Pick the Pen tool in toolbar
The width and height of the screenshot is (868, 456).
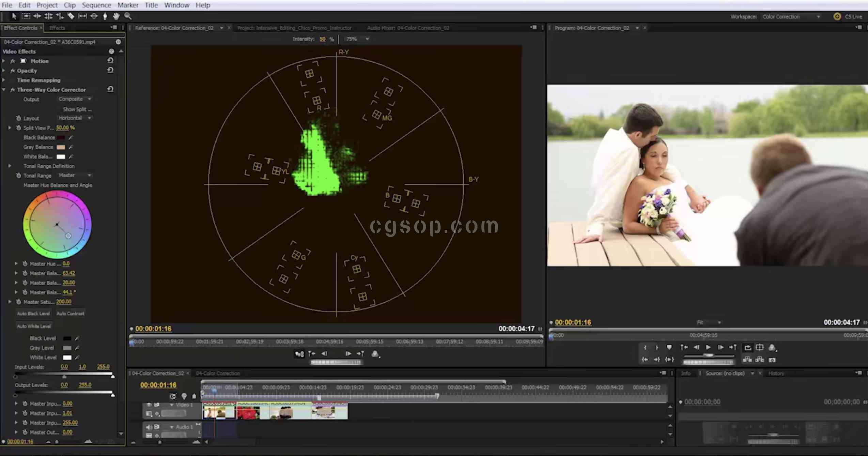[105, 16]
